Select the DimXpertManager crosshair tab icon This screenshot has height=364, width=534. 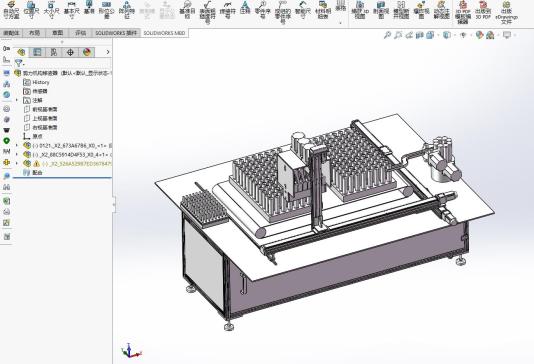click(70, 52)
